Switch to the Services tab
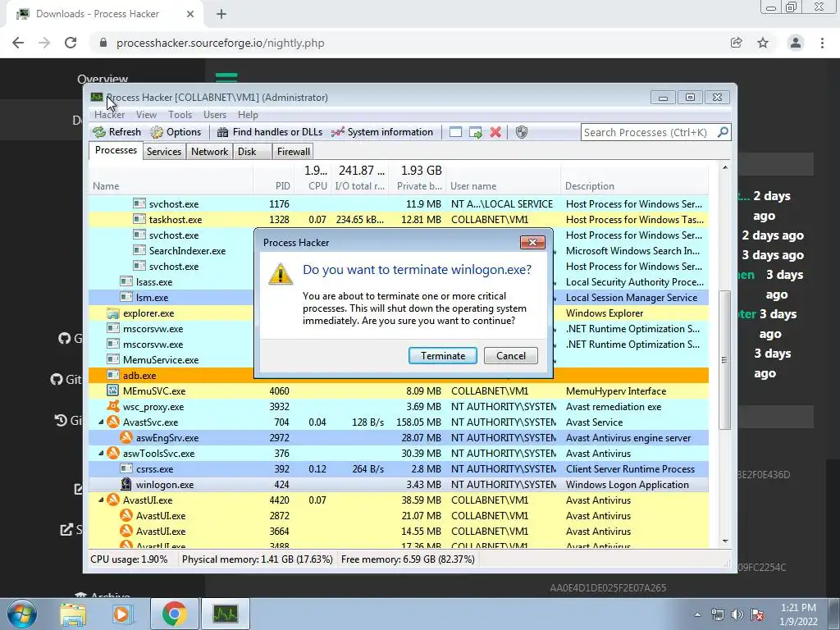 point(164,152)
